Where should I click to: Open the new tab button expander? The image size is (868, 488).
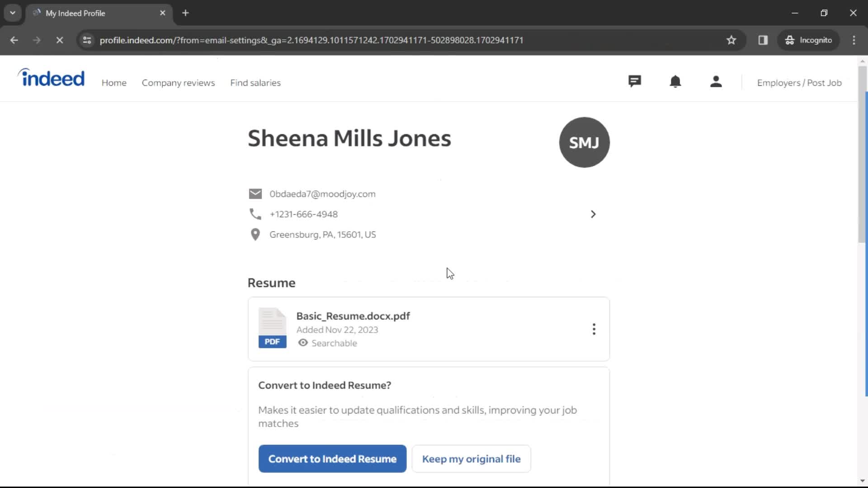(13, 13)
